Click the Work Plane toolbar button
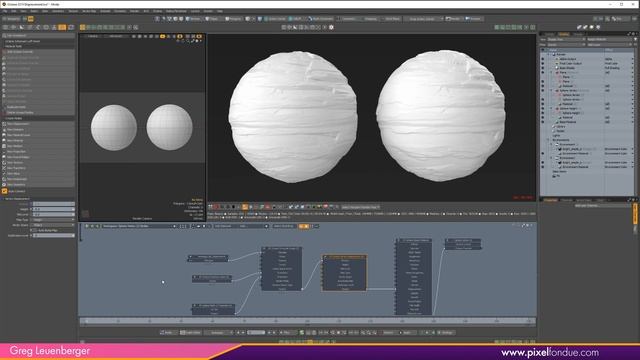This screenshot has height=360, width=640. [392, 19]
